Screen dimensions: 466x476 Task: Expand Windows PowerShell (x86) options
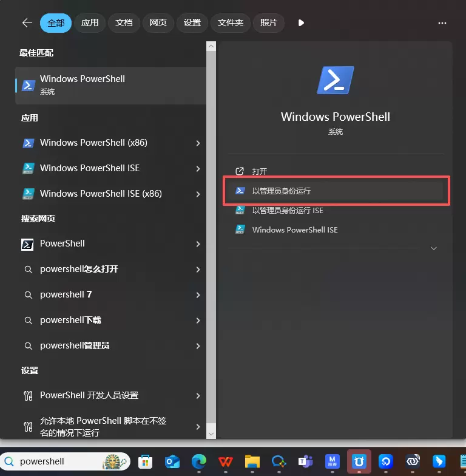pyautogui.click(x=198, y=143)
